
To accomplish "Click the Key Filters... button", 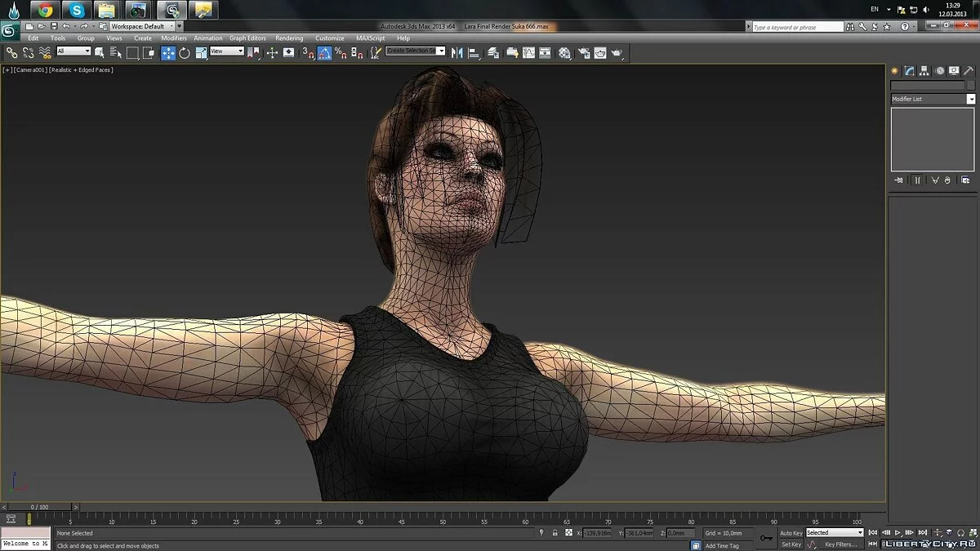I will 840,544.
